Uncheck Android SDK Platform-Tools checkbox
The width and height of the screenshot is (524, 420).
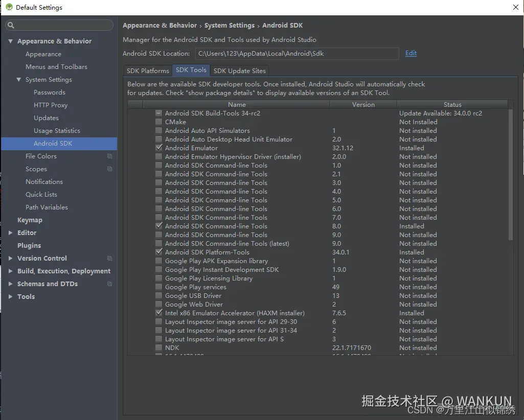[159, 252]
